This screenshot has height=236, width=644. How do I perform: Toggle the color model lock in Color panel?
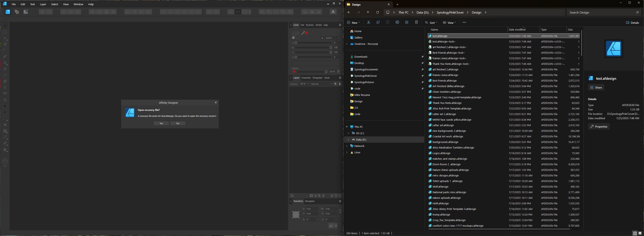click(x=322, y=38)
